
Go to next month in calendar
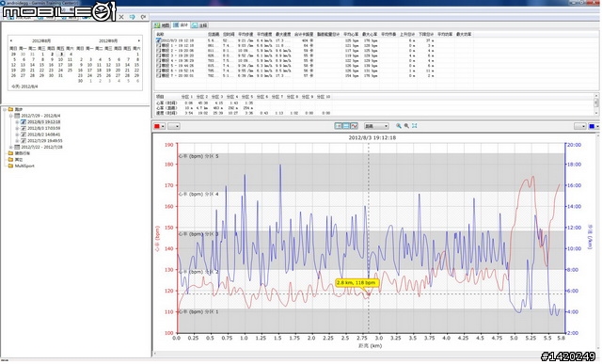[138, 40]
